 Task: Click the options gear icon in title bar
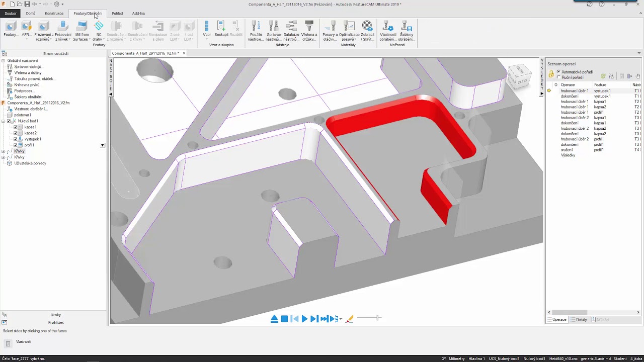[56, 4]
